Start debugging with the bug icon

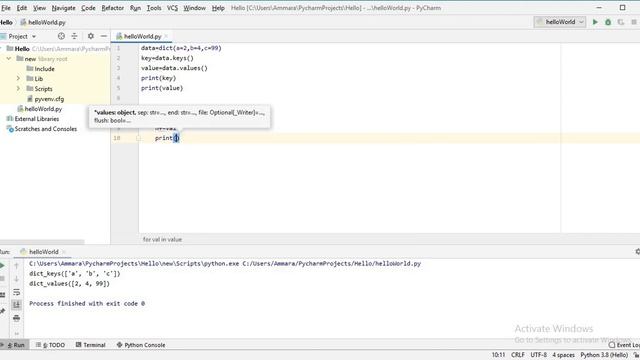point(608,22)
